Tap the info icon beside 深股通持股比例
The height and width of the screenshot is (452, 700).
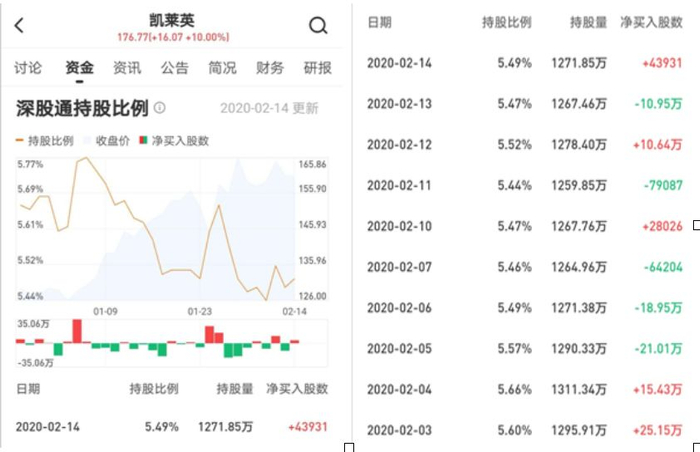click(x=159, y=108)
